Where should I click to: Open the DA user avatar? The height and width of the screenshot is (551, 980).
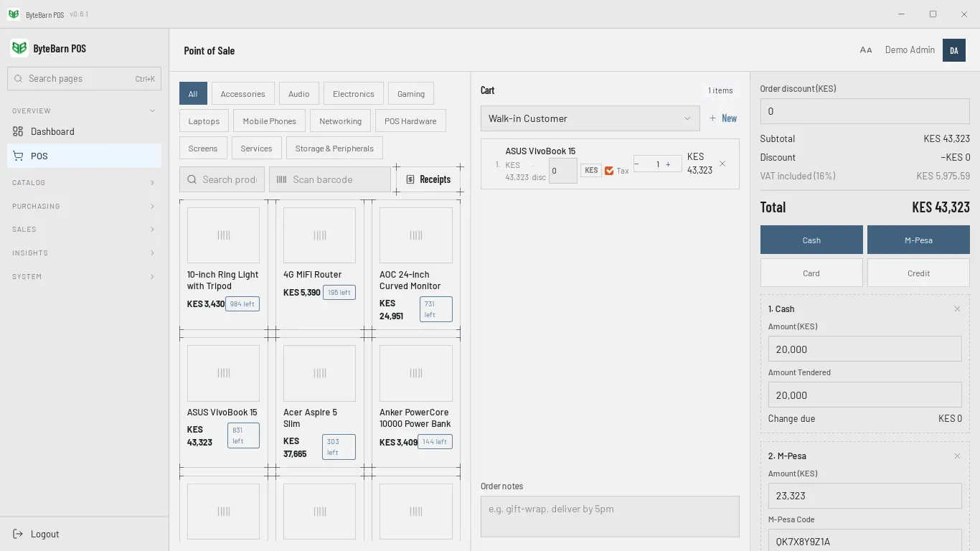954,50
